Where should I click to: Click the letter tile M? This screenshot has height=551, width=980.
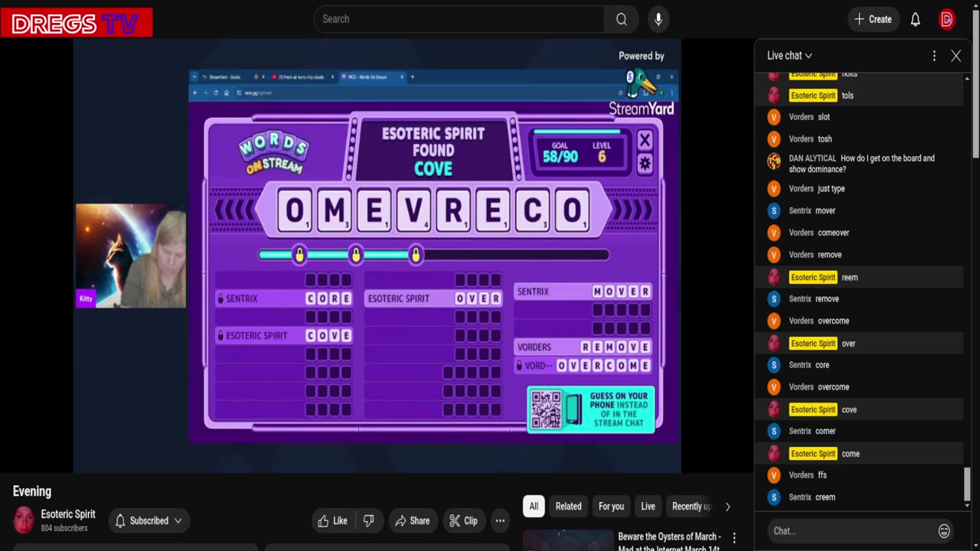click(x=335, y=210)
